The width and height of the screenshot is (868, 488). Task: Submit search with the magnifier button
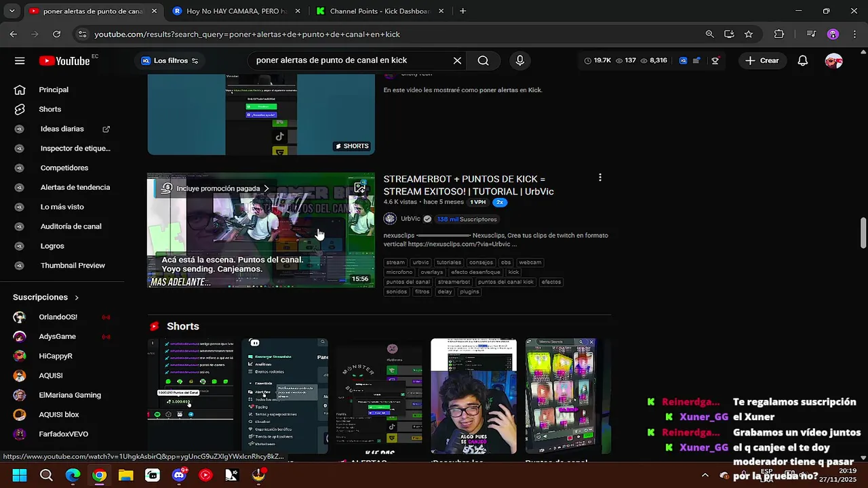tap(483, 60)
